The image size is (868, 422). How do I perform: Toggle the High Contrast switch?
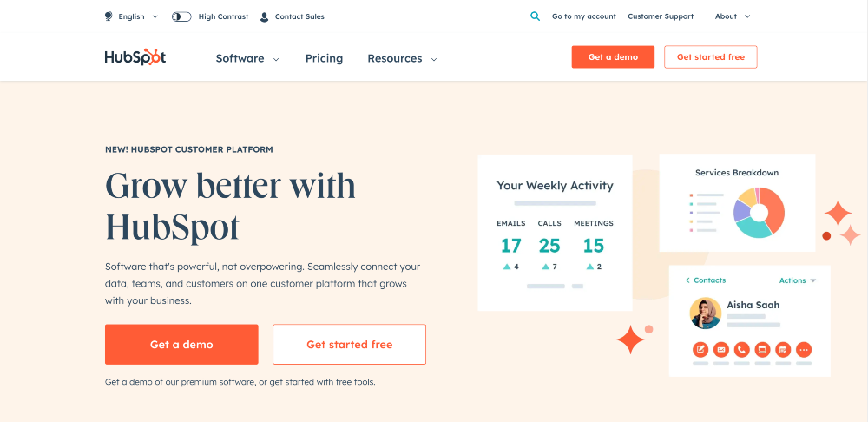tap(181, 16)
